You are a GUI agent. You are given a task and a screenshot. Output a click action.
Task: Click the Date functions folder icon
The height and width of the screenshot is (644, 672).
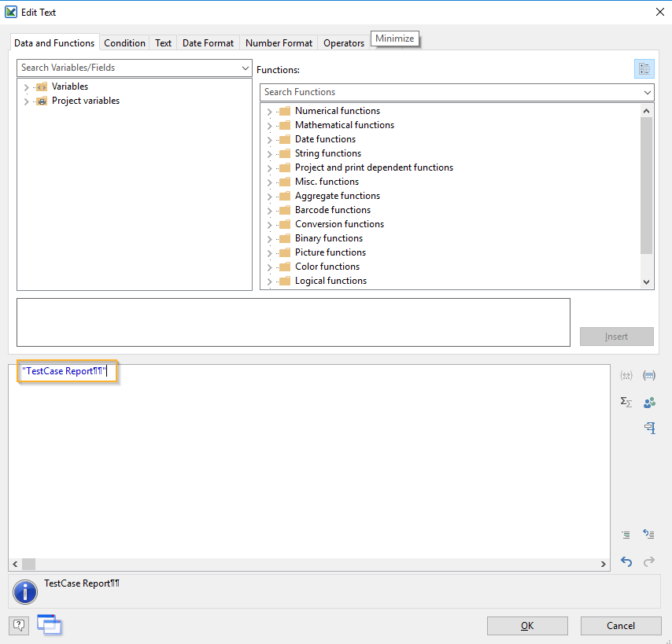pos(285,140)
